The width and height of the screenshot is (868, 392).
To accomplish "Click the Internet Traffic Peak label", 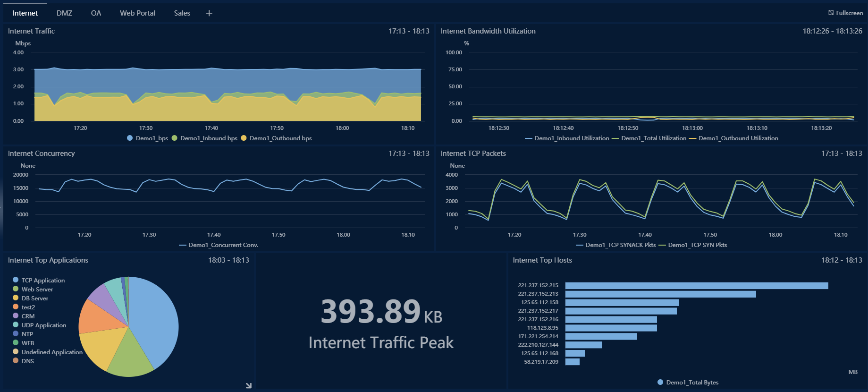I will tap(381, 342).
